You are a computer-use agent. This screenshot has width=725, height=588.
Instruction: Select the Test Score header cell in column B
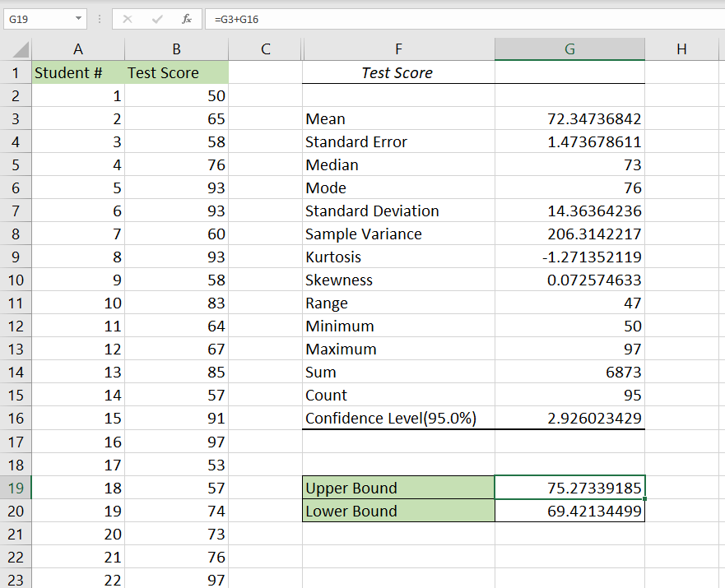click(x=176, y=72)
